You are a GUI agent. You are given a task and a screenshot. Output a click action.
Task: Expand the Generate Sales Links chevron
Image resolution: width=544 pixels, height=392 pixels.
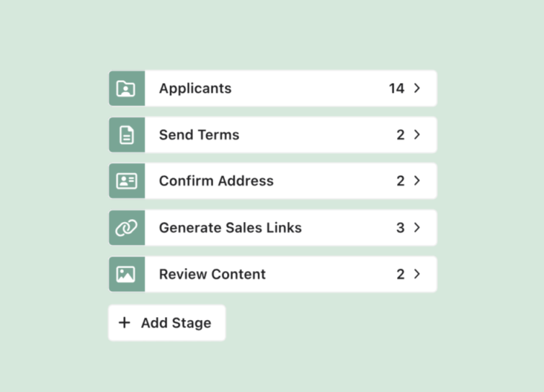pyautogui.click(x=417, y=228)
